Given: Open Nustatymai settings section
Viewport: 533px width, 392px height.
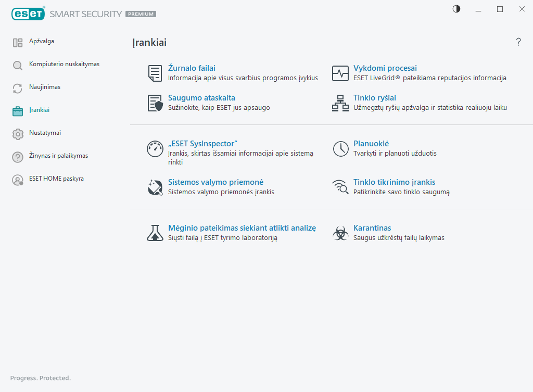Looking at the screenshot, I should coord(45,133).
